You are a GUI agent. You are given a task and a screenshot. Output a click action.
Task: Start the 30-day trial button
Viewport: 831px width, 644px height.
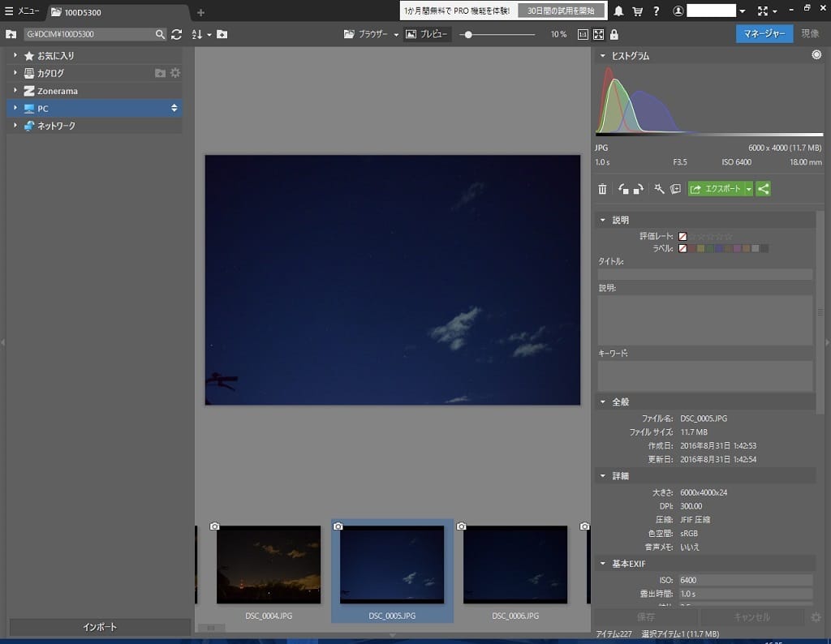coord(561,11)
